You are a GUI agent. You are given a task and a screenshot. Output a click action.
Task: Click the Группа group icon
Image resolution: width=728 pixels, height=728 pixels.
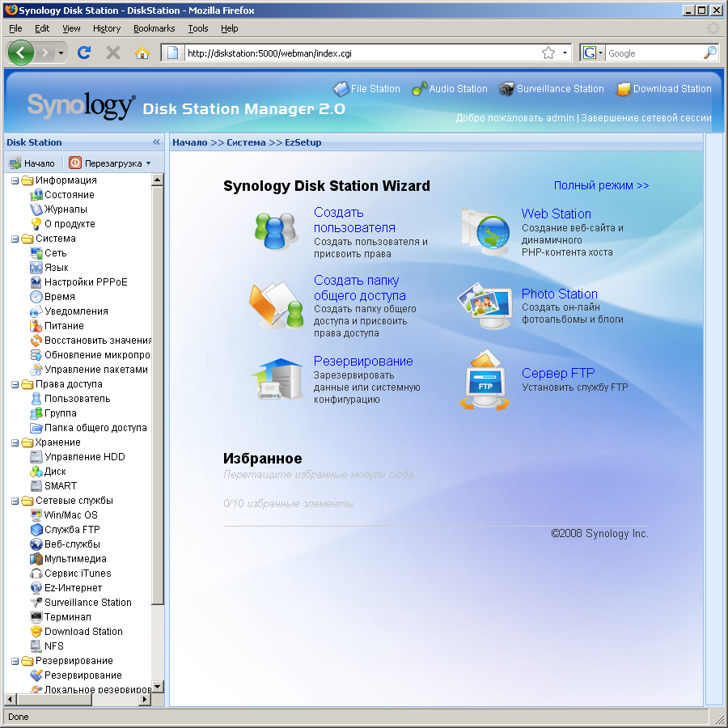pyautogui.click(x=36, y=413)
